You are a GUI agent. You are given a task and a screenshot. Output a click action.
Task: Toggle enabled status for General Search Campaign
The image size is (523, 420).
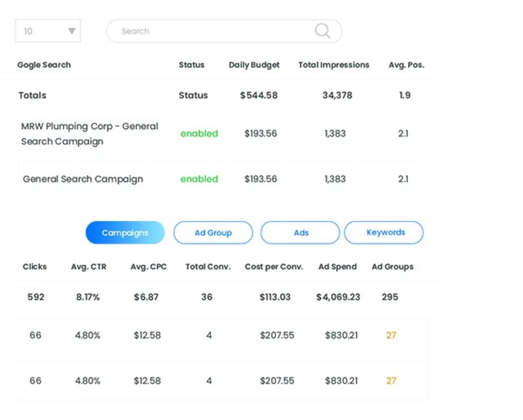199,179
